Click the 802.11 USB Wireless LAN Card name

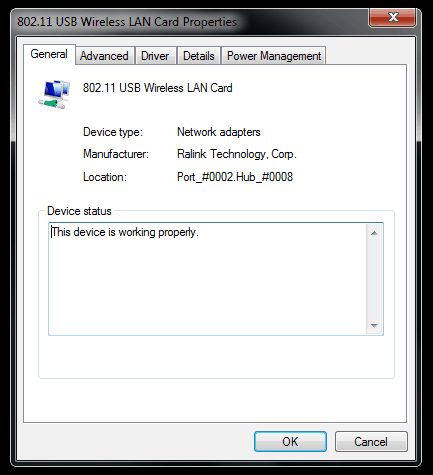pyautogui.click(x=158, y=88)
